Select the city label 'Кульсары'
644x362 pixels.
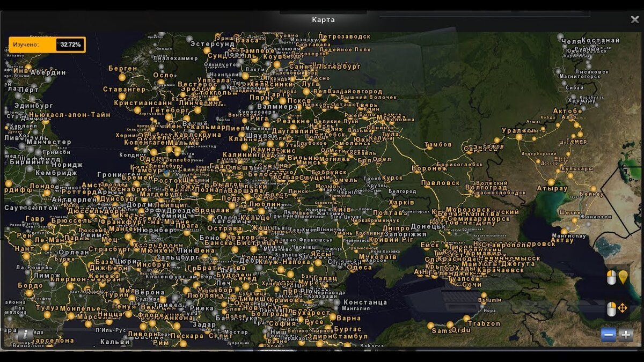[x=577, y=168]
